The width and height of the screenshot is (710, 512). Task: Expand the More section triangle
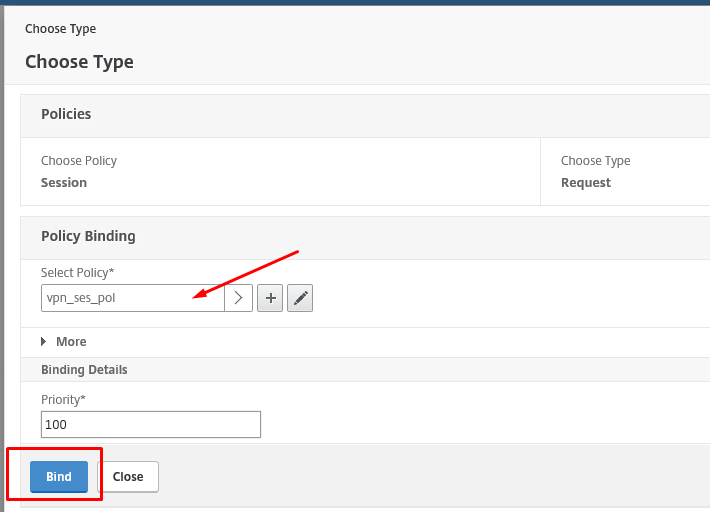pos(43,341)
